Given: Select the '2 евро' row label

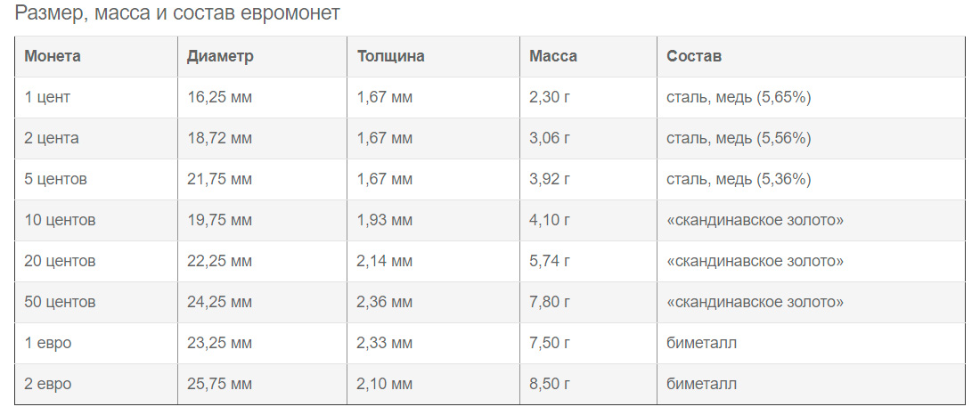Looking at the screenshot, I should point(48,384).
